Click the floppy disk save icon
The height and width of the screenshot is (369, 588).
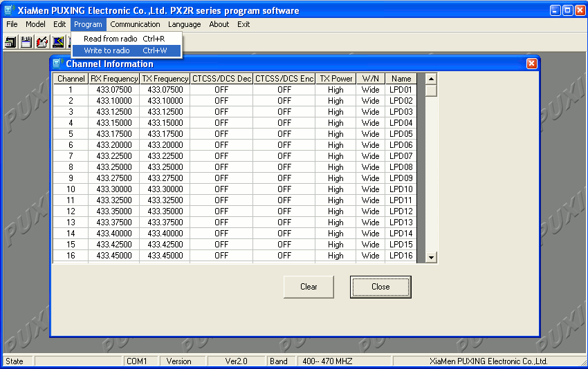(x=26, y=42)
